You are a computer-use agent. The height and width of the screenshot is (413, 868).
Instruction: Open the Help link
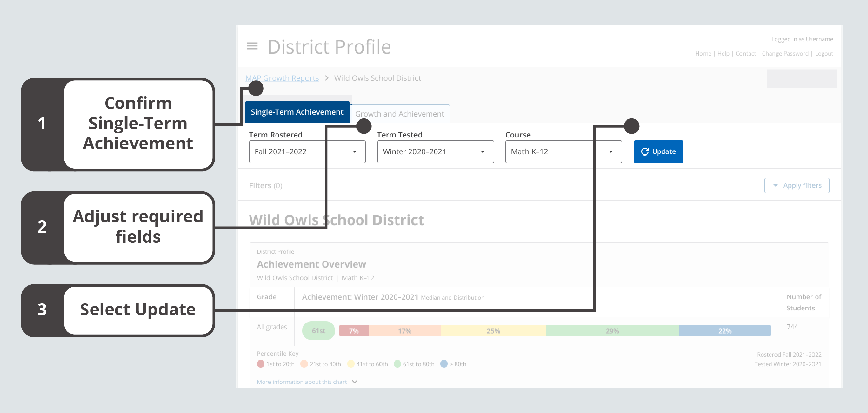[723, 53]
